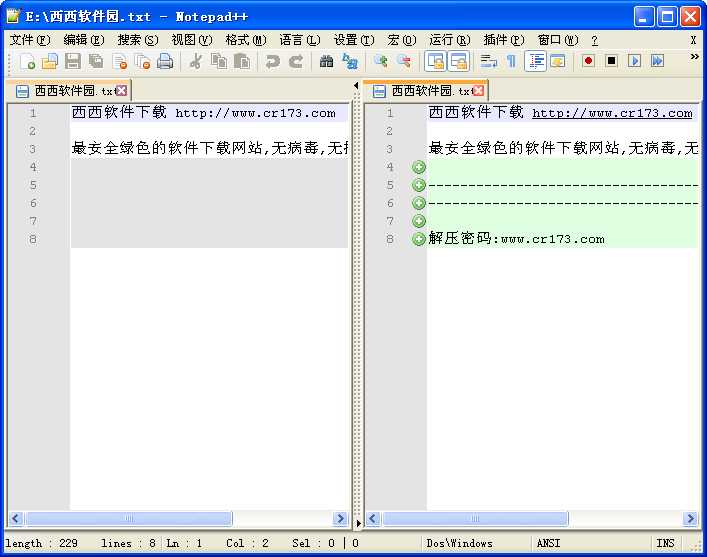This screenshot has width=707, height=557.
Task: Create a new file with the New icon
Action: coord(28,61)
